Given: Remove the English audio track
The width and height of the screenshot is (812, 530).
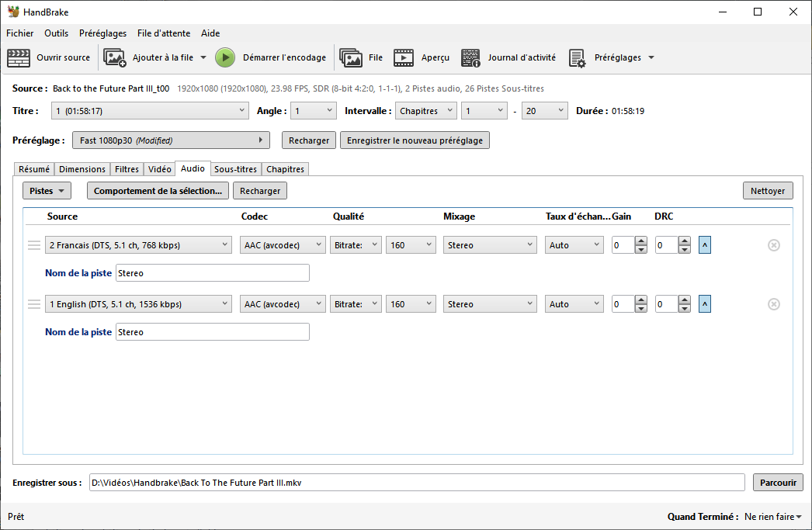Looking at the screenshot, I should tap(773, 304).
